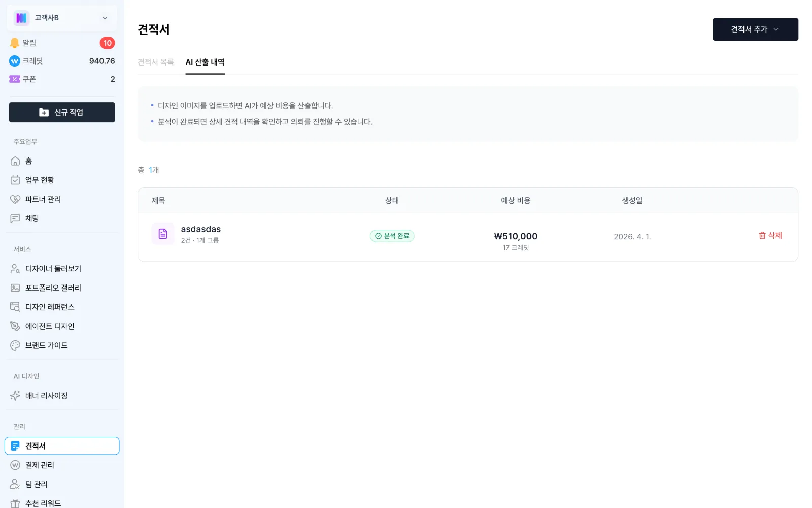812x508 pixels.
Task: Click the ₩510,000 estimated cost
Action: [516, 236]
